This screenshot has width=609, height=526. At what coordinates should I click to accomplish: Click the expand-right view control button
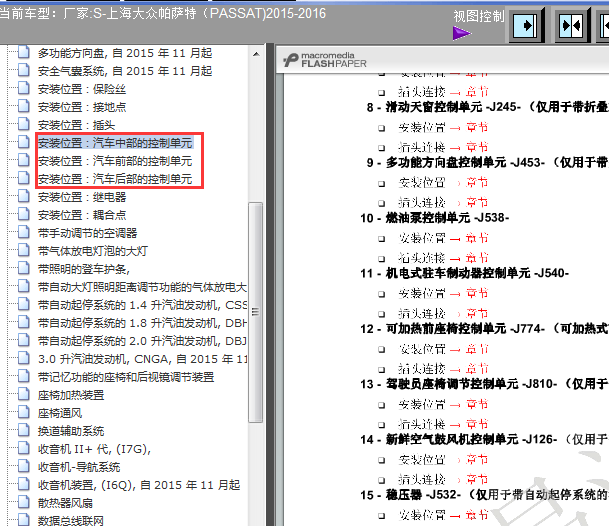525,26
